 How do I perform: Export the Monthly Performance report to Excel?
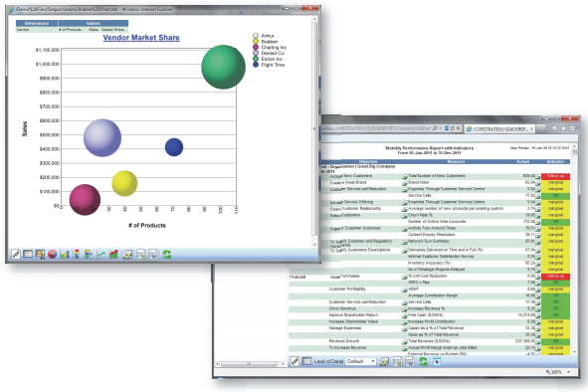tap(398, 361)
